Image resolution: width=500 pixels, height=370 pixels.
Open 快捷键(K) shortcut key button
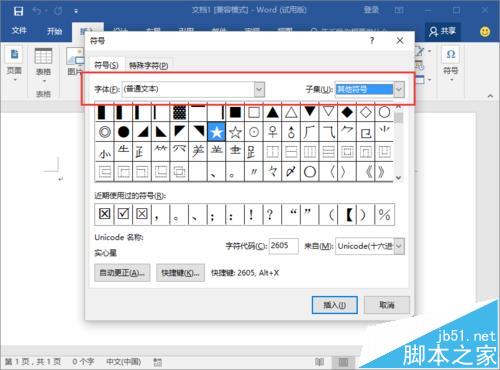[x=180, y=273]
